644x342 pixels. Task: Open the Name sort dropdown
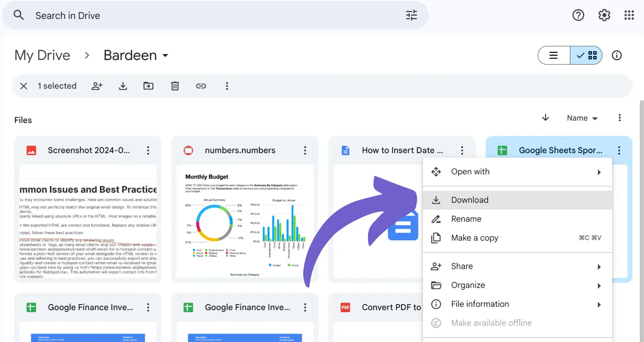click(x=582, y=118)
